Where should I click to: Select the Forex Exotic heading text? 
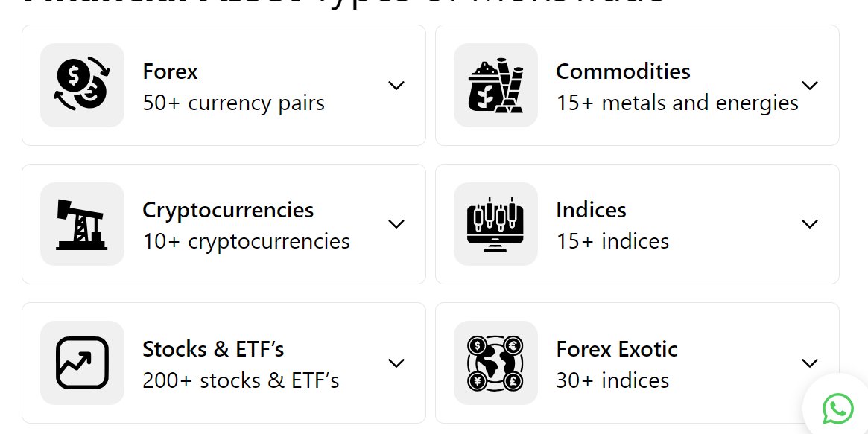point(617,349)
